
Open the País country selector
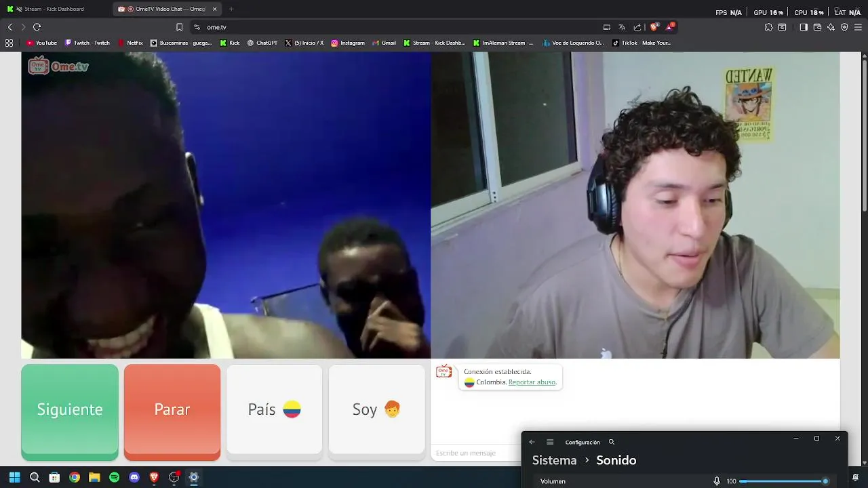[x=274, y=409]
